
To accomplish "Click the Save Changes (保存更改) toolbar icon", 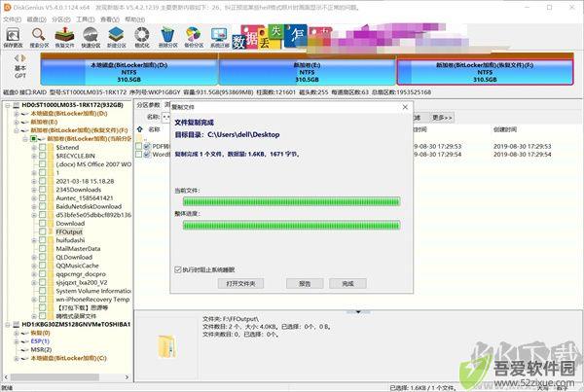I will click(13, 35).
